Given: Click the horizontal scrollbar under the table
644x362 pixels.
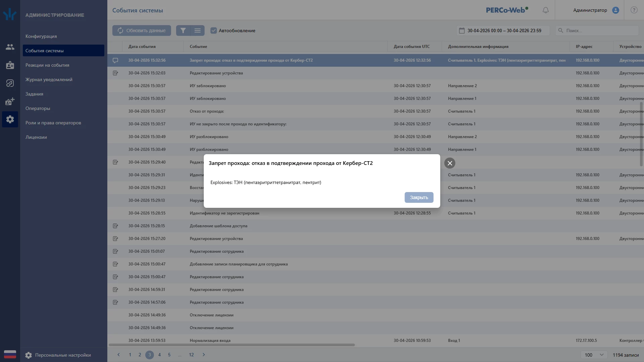Looking at the screenshot, I should [x=231, y=345].
